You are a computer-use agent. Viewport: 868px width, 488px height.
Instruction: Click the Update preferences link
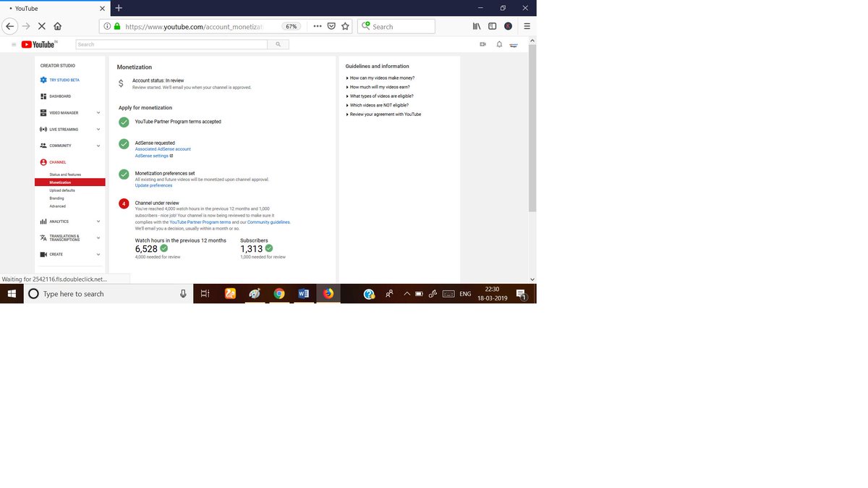tap(153, 185)
